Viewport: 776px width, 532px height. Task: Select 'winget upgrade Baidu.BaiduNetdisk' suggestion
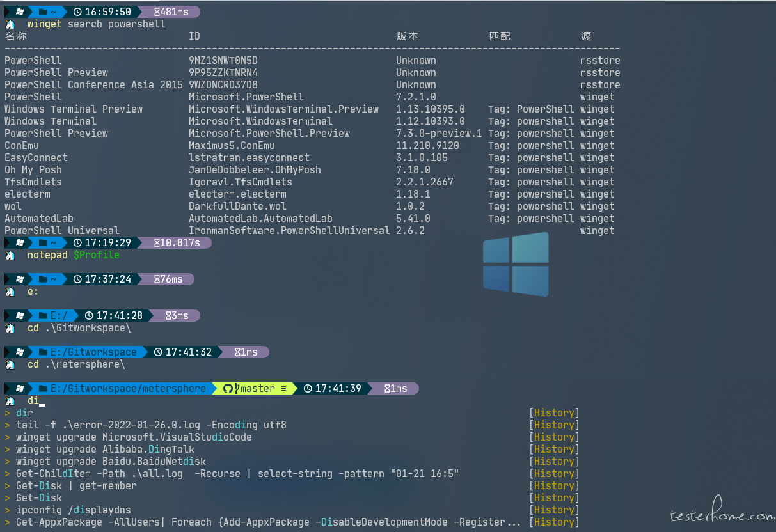coord(111,462)
